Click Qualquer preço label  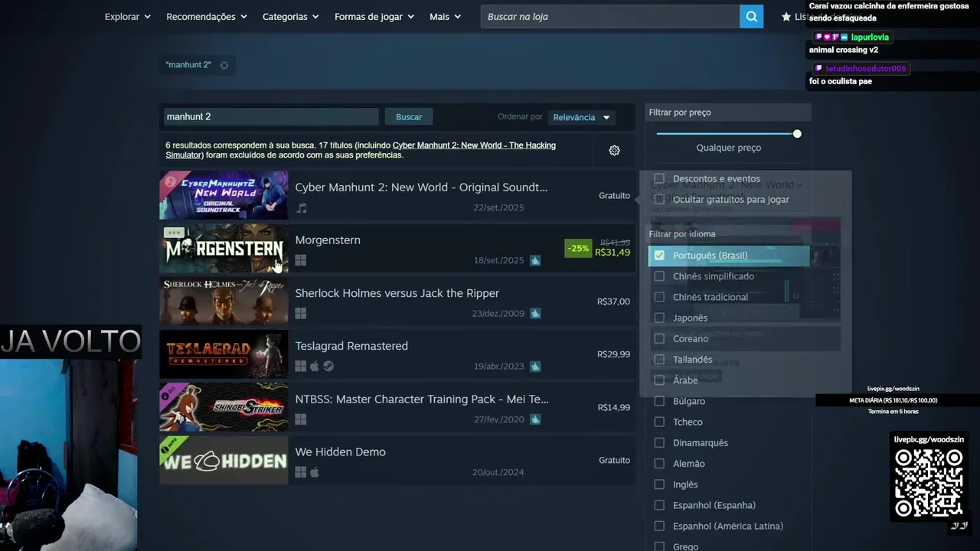coord(729,148)
